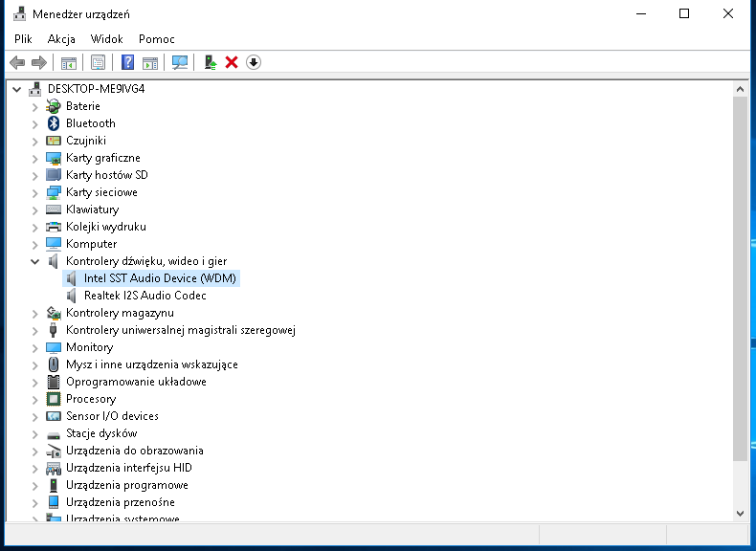Maximize the Menedżer urządzeń window
The width and height of the screenshot is (756, 551).
click(683, 14)
